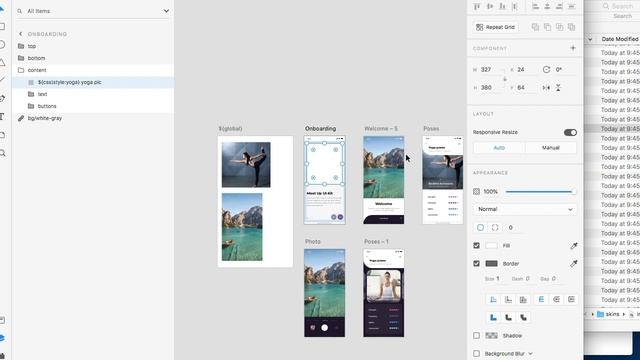Click the Flip Vertically icon

pyautogui.click(x=558, y=88)
